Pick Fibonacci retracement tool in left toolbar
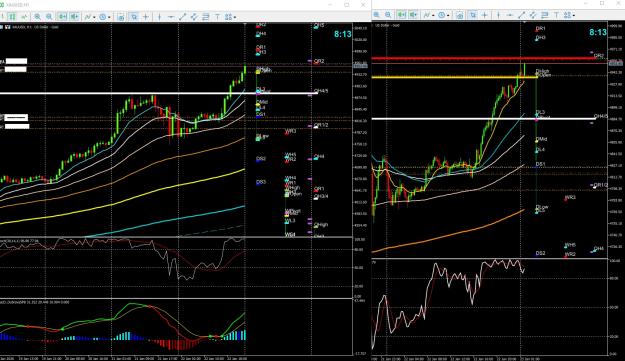Screen dimensions: 625x361 pyautogui.click(x=206, y=17)
